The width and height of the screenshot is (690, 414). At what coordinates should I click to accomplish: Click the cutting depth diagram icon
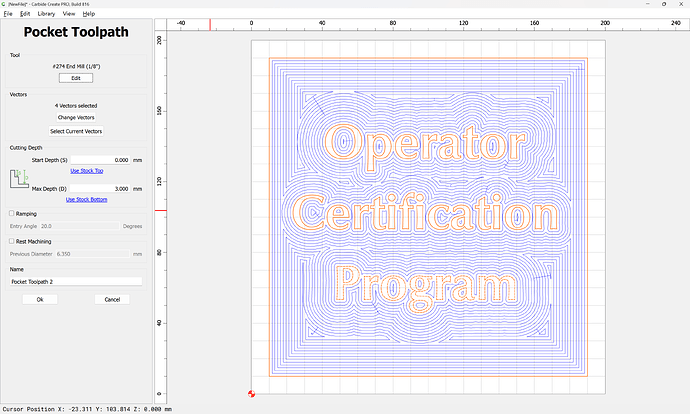tap(19, 179)
